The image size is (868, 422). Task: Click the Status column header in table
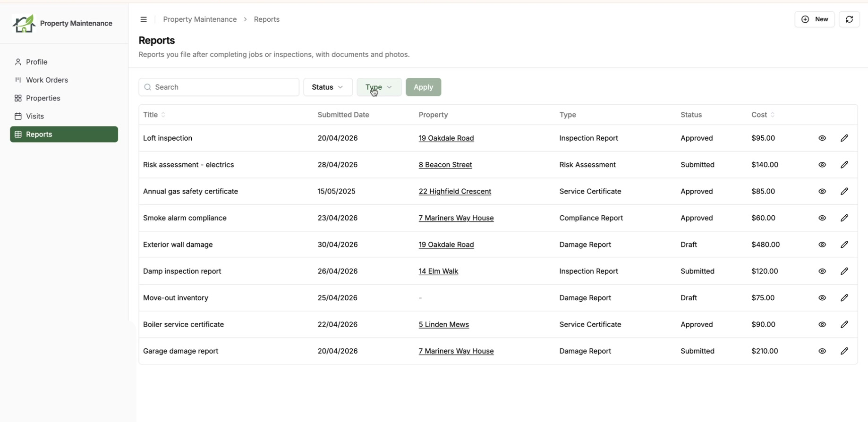click(691, 115)
